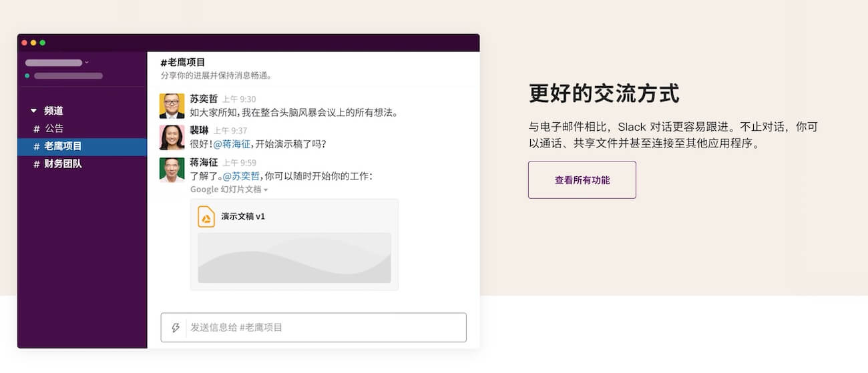Screen dimensions: 868x373
Task: Click the hash icon beside 财务团队
Action: pyautogui.click(x=37, y=164)
